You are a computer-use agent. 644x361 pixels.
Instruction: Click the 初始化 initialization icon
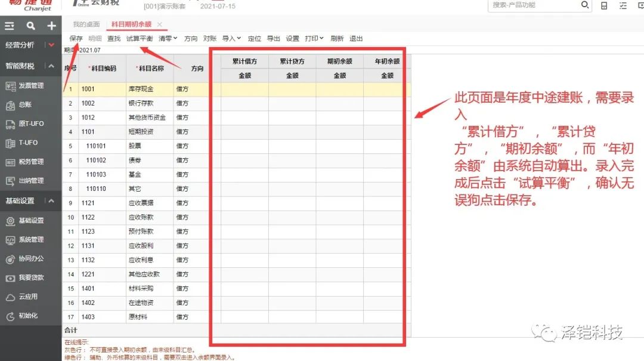[10, 316]
